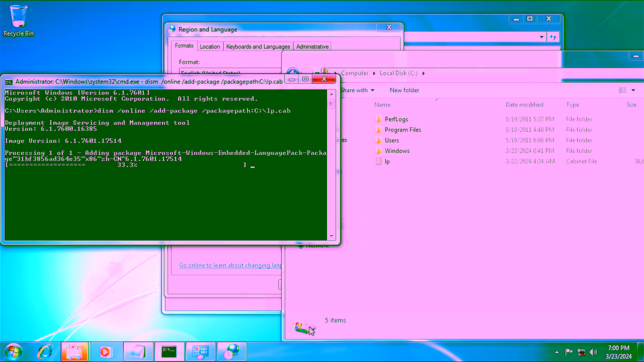This screenshot has height=362, width=644.
Task: Show hidden tray icons arrow
Action: pyautogui.click(x=557, y=352)
